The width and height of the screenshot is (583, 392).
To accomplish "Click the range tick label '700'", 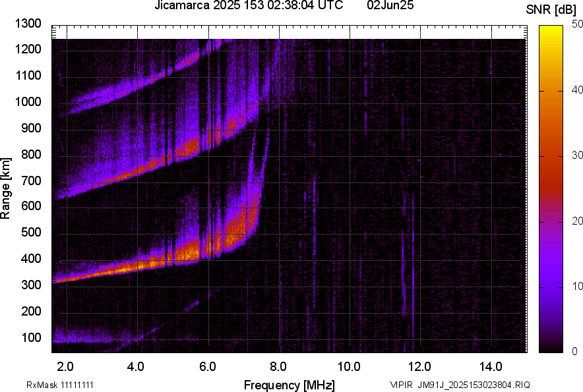I will pos(31,181).
